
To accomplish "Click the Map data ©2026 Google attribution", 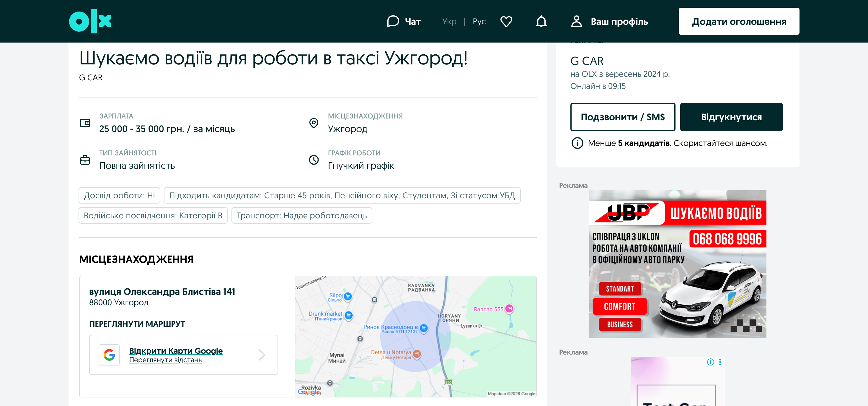I will [511, 394].
